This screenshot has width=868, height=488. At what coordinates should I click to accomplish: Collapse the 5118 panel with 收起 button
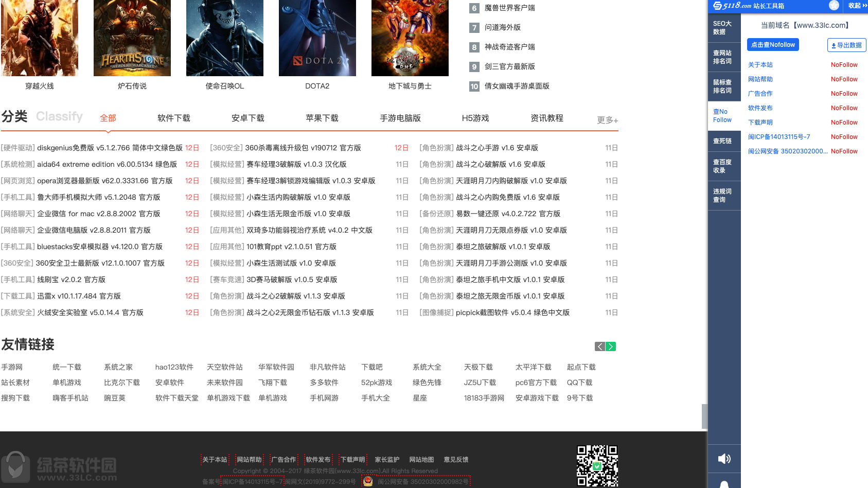(858, 6)
